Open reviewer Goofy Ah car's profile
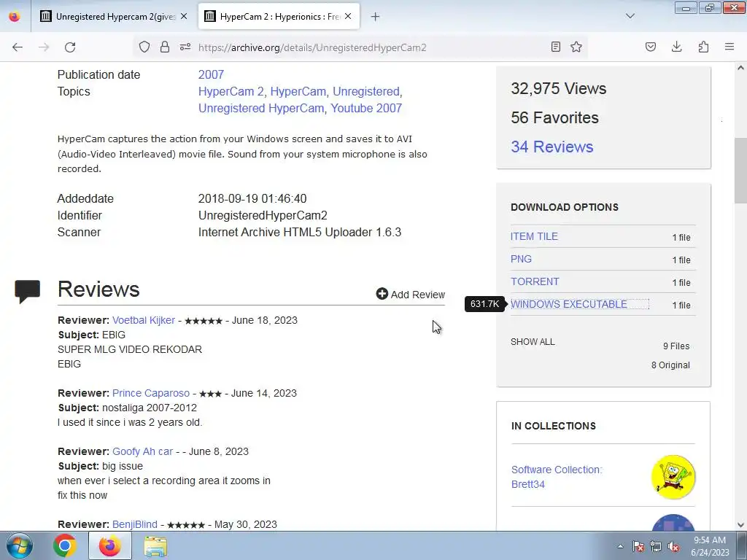The width and height of the screenshot is (747, 560). (142, 451)
